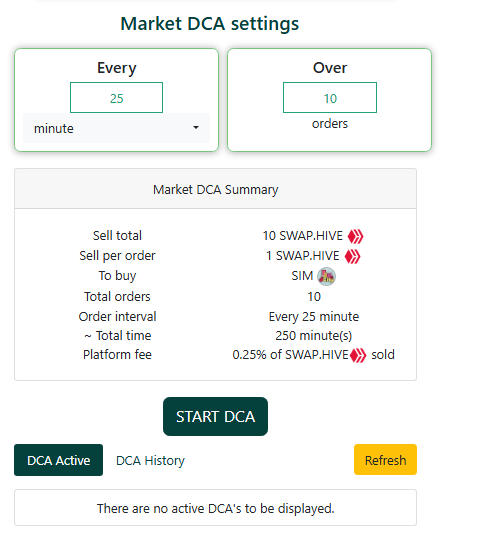Focus the Over orders field showing 10
This screenshot has width=481, height=539.
[330, 98]
